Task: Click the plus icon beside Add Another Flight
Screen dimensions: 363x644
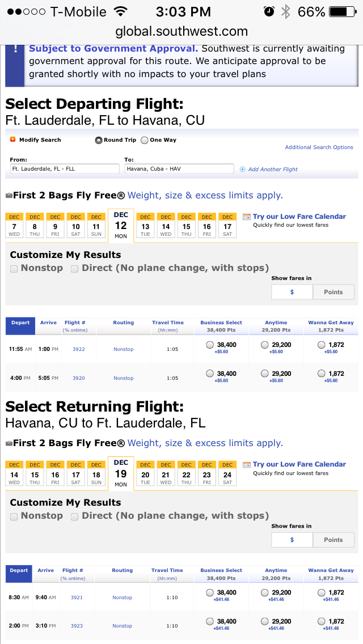Action: tap(243, 169)
